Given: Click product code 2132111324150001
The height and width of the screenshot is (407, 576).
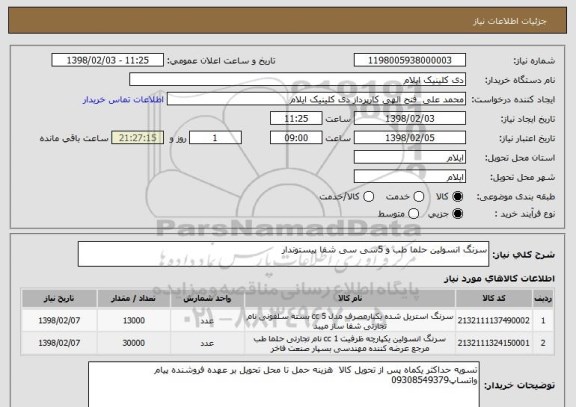Looking at the screenshot, I should [x=494, y=343].
